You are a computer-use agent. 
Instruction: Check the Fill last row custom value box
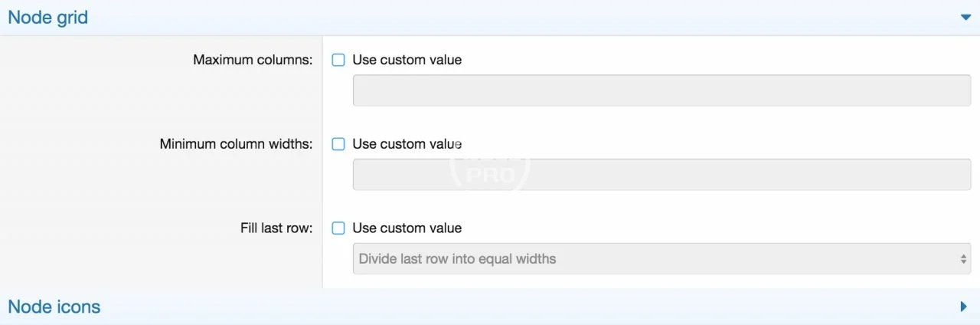point(338,228)
